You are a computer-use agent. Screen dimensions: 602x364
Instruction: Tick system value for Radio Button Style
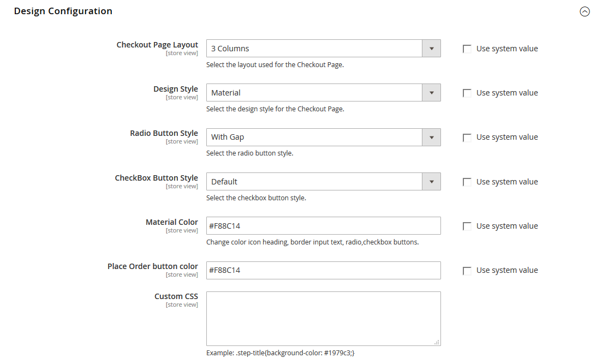pos(467,138)
